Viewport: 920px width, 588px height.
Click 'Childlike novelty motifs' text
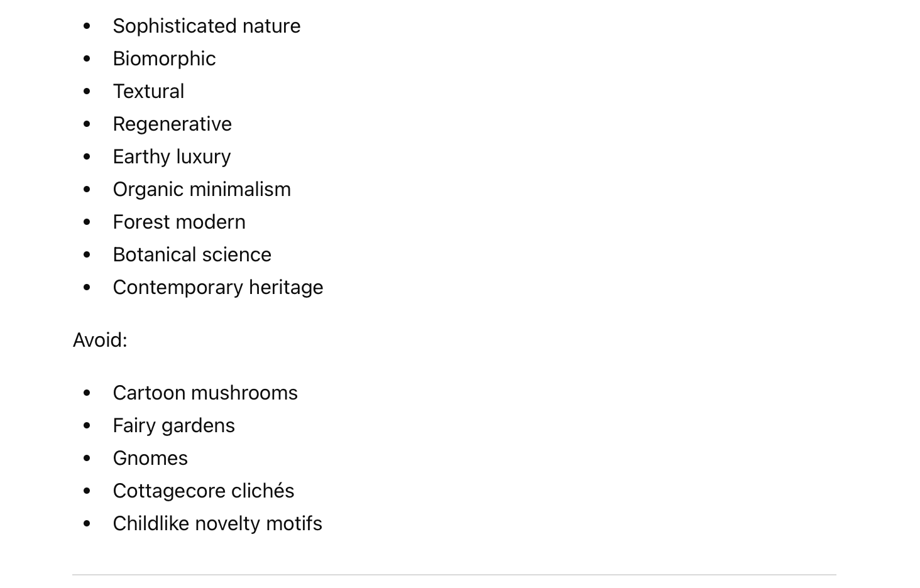(217, 523)
